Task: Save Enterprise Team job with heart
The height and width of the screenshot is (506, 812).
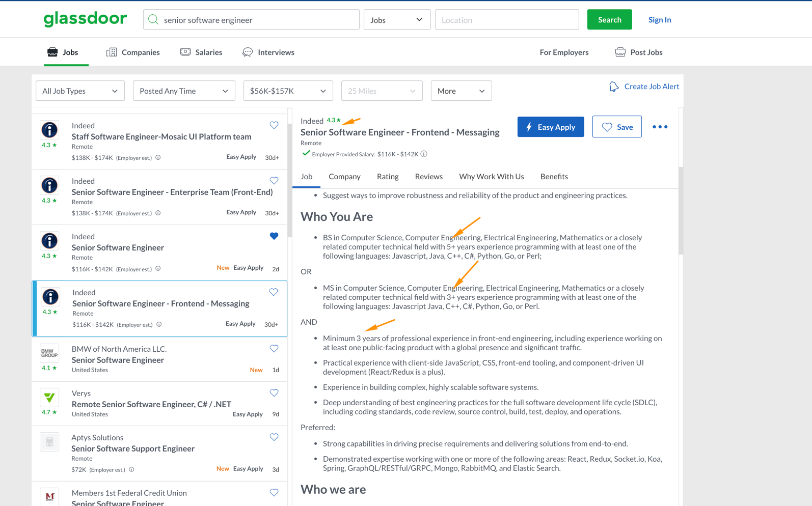Action: point(274,181)
